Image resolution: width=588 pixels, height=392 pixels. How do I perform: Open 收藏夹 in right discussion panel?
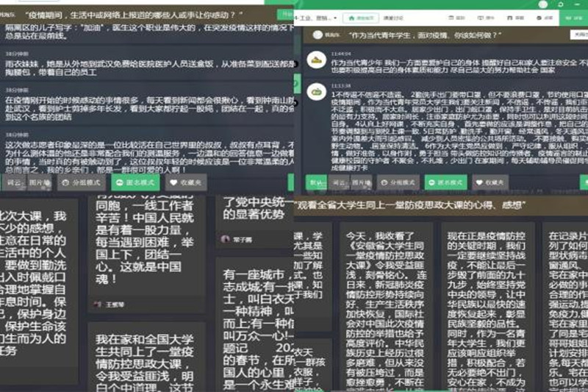pyautogui.click(x=490, y=182)
